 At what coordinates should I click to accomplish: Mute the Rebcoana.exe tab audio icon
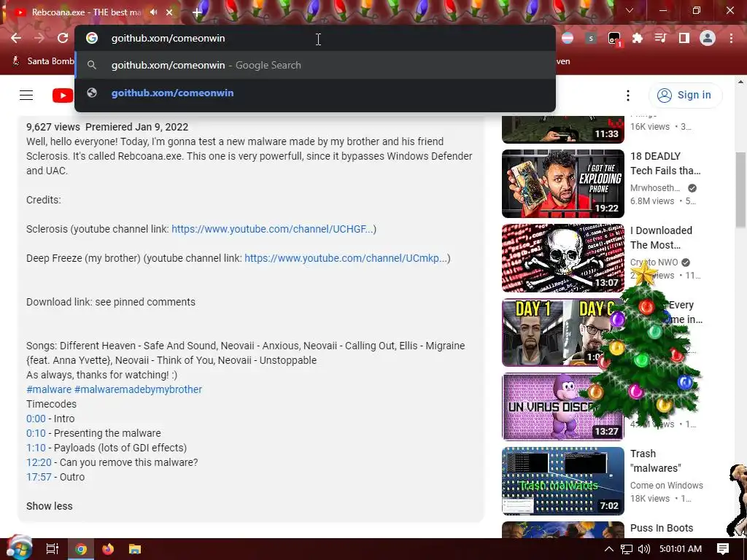pyautogui.click(x=153, y=12)
